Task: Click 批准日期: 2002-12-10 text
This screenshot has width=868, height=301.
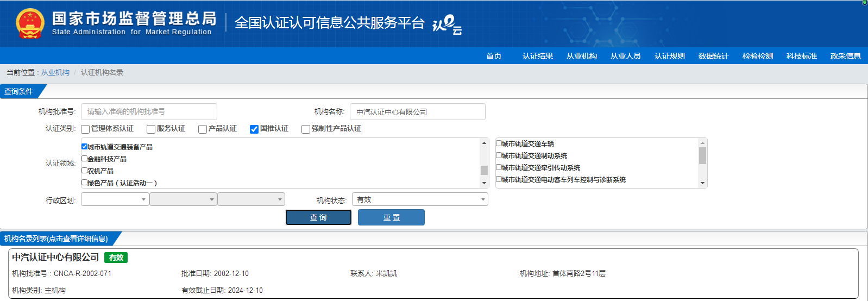Action: point(215,273)
